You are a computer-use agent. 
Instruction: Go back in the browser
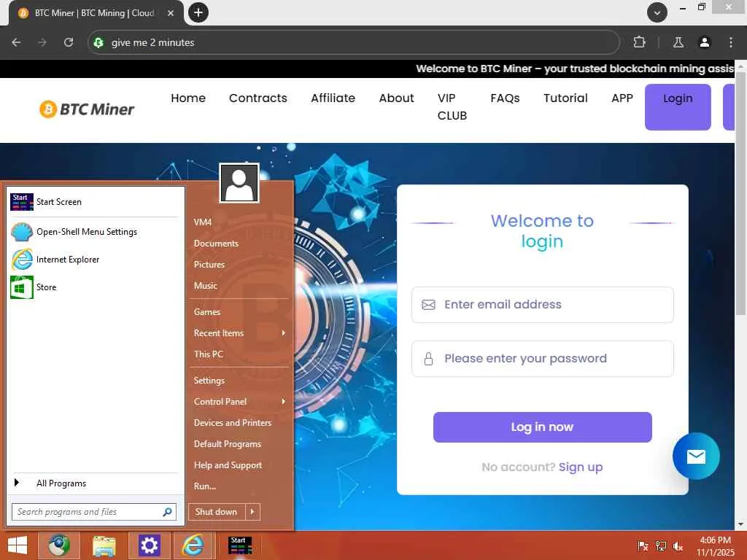coord(16,42)
